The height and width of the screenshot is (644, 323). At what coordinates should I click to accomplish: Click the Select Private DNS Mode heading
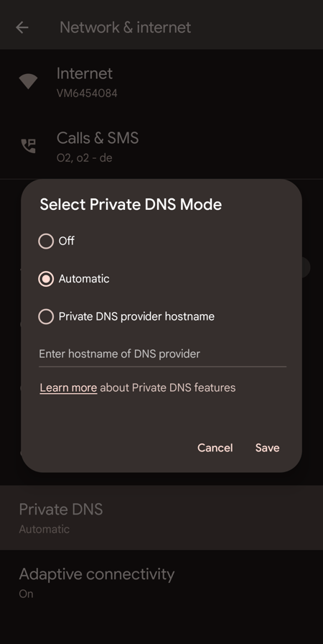pyautogui.click(x=131, y=205)
